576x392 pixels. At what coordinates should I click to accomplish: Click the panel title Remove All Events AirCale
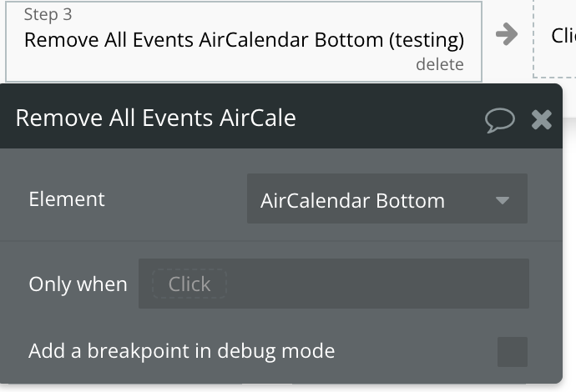tap(156, 118)
